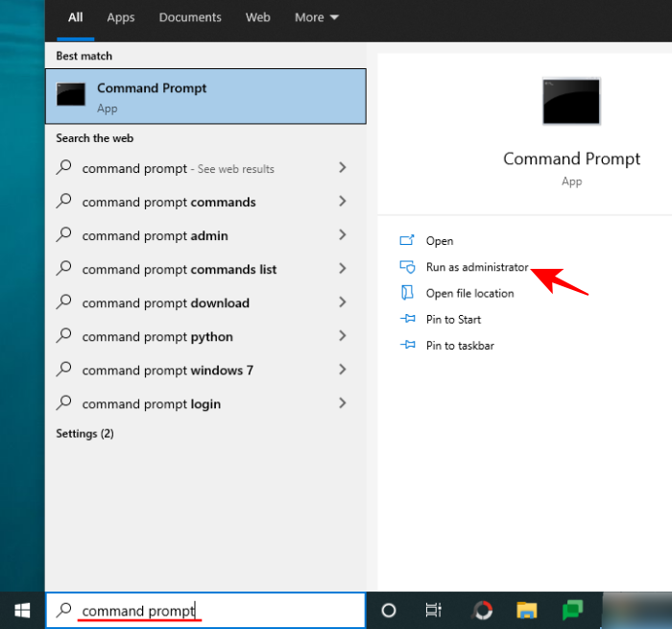672x629 pixels.
Task: Expand arrow for 'command prompt python' suggestion
Action: pos(343,336)
